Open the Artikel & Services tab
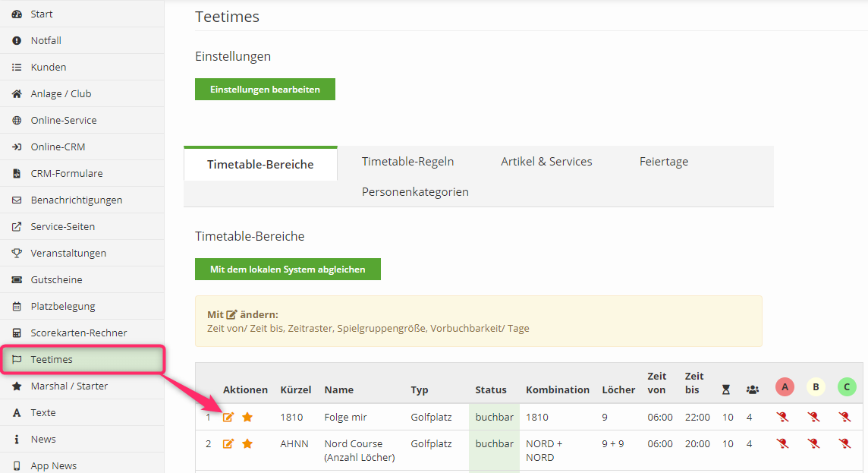The image size is (868, 473). click(546, 161)
